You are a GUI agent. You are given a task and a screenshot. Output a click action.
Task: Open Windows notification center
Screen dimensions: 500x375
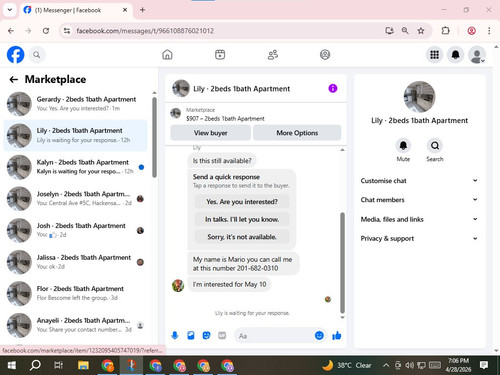484,365
